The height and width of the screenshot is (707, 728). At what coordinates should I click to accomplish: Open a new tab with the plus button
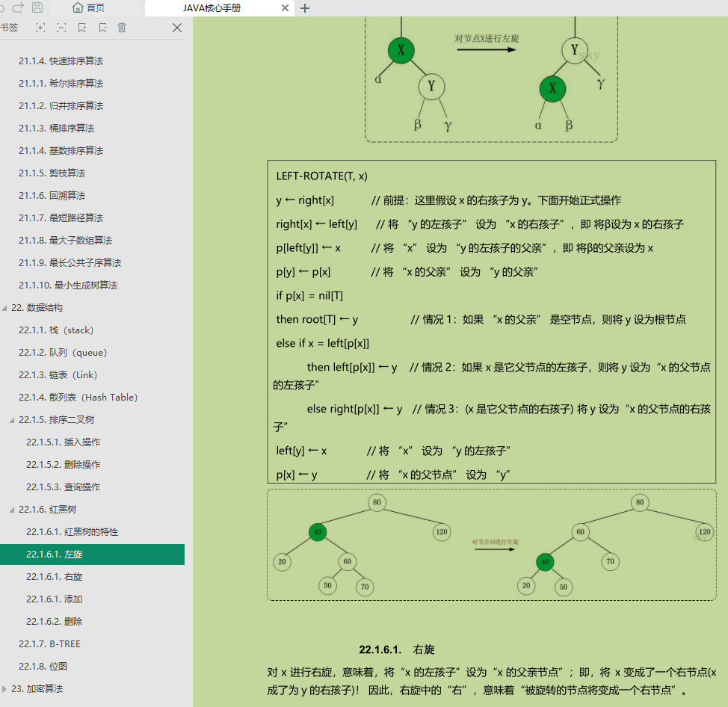[304, 8]
